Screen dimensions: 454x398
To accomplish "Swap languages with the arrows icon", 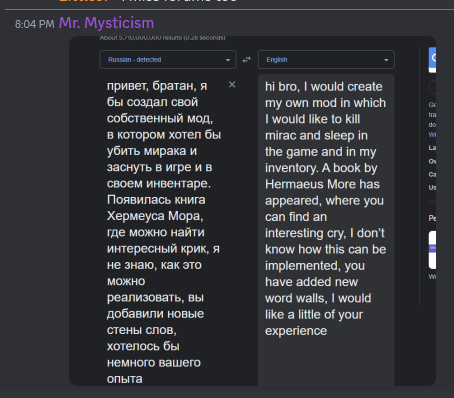I will [x=247, y=60].
